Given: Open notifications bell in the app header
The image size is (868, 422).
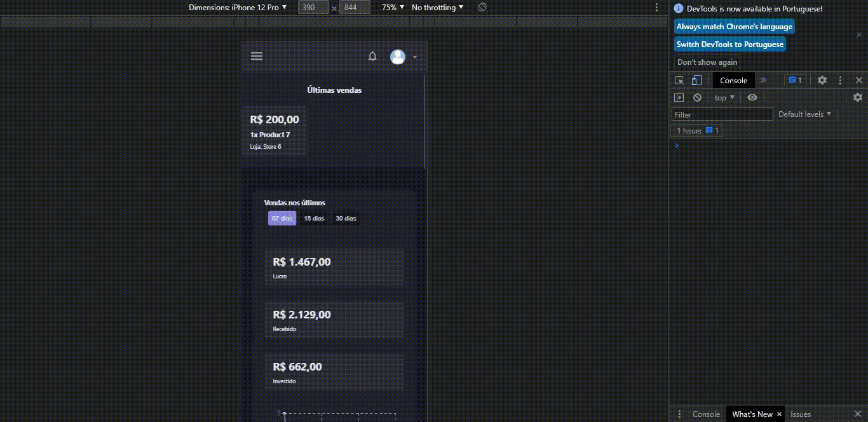Looking at the screenshot, I should coord(373,57).
